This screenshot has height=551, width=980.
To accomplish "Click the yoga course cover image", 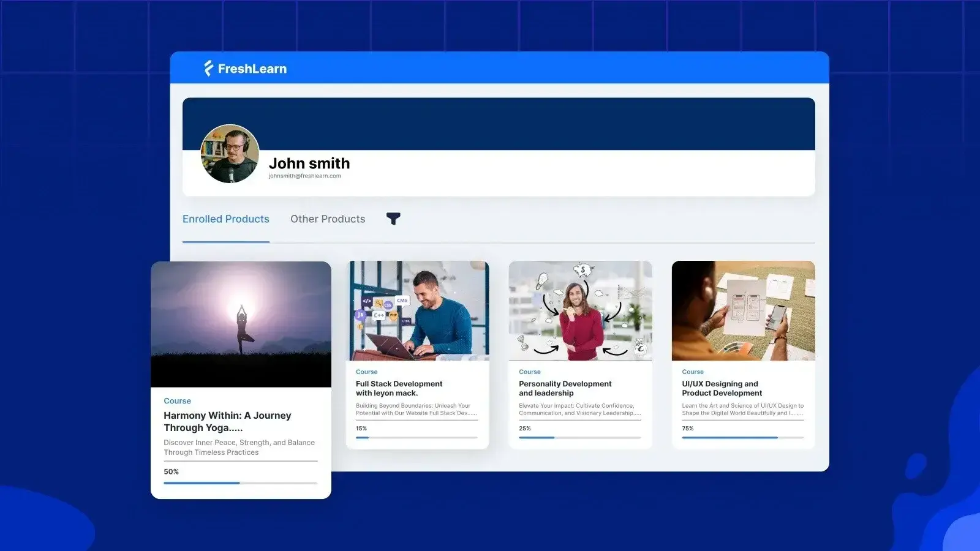I will pyautogui.click(x=241, y=323).
